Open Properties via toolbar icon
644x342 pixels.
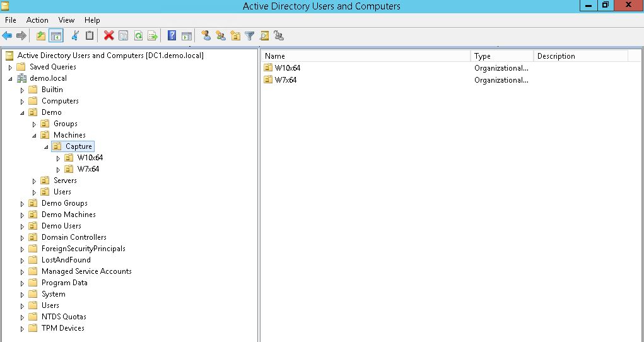123,36
